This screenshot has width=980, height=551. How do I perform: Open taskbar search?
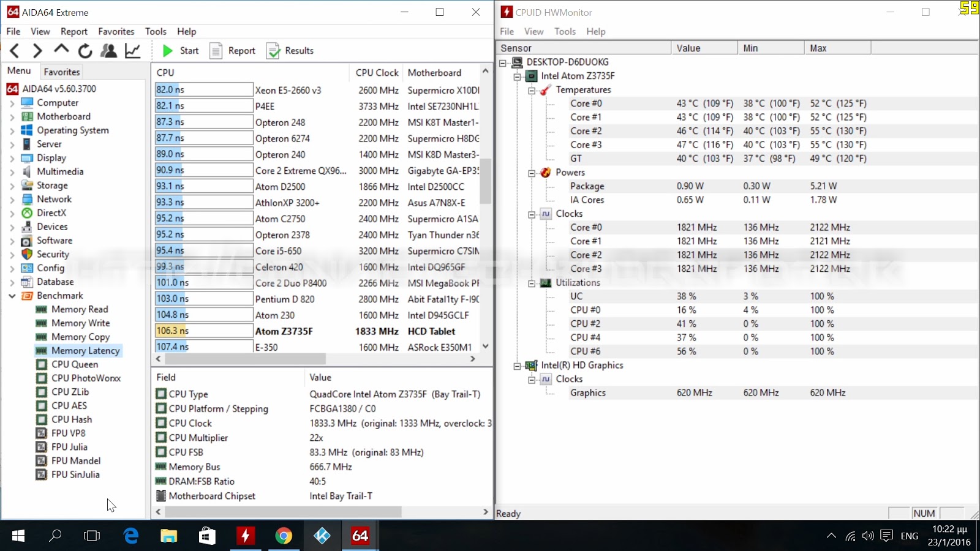pyautogui.click(x=55, y=536)
